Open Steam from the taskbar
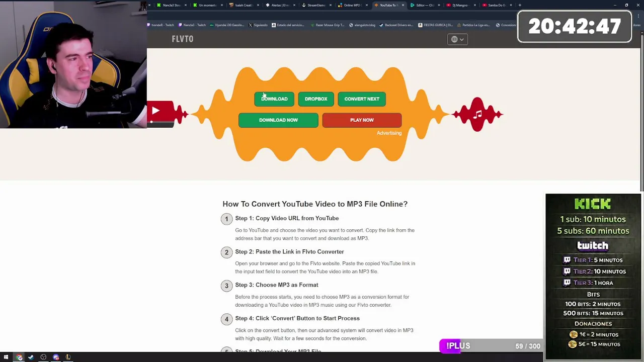 [31, 357]
